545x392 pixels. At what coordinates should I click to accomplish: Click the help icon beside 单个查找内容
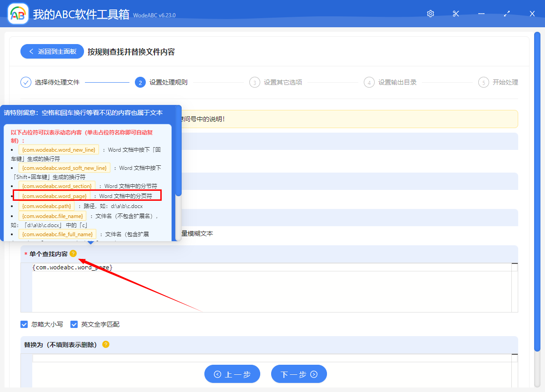click(x=74, y=253)
